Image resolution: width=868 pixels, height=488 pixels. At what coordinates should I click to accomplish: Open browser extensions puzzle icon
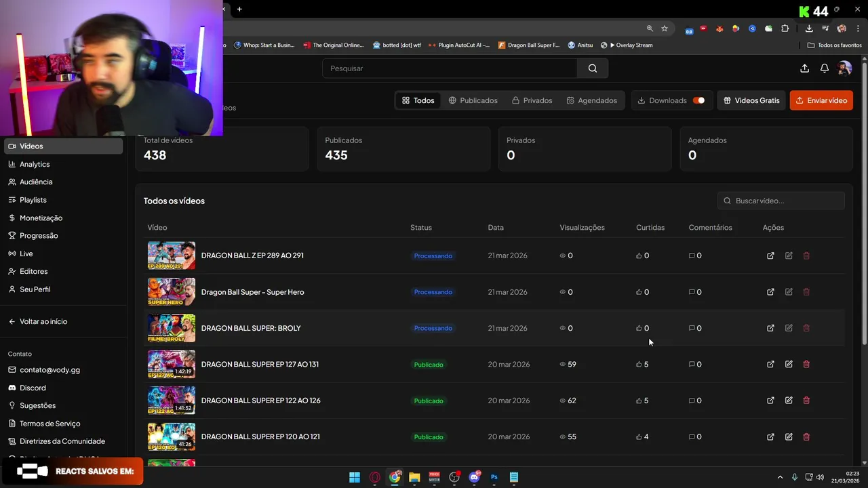pyautogui.click(x=785, y=28)
